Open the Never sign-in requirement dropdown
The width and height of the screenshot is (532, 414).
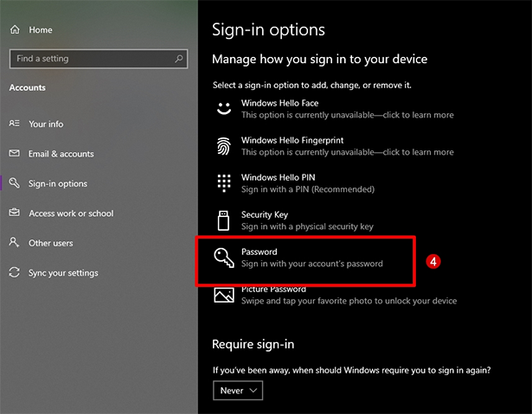(x=238, y=391)
